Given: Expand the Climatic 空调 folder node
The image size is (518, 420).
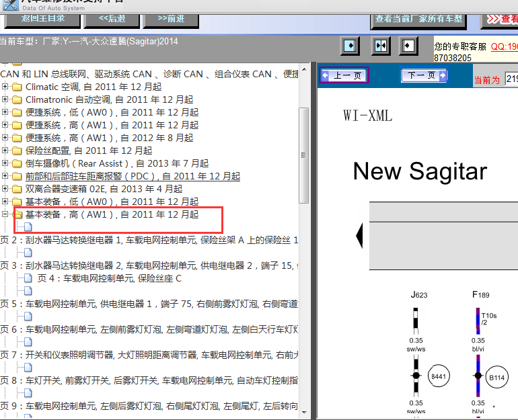Looking at the screenshot, I should click(x=5, y=87).
